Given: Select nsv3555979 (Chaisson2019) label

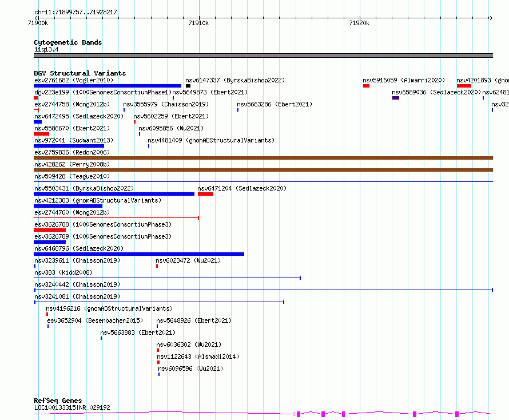Looking at the screenshot, I should tap(166, 104).
